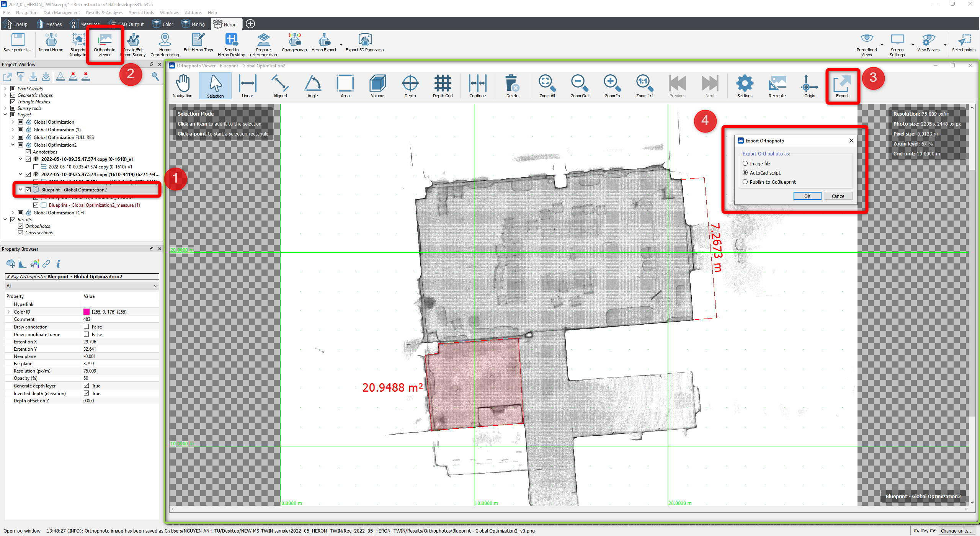Click the Change units button
The image size is (980, 536).
[x=956, y=531]
